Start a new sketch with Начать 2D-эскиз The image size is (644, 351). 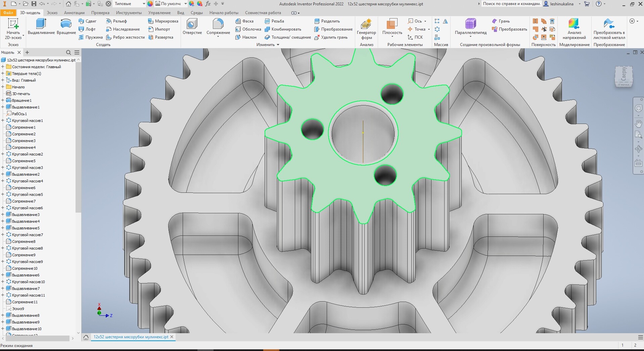13,29
